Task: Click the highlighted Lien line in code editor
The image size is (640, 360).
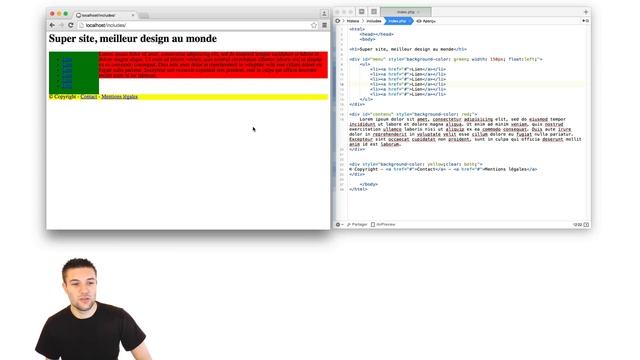Action: coord(408,84)
